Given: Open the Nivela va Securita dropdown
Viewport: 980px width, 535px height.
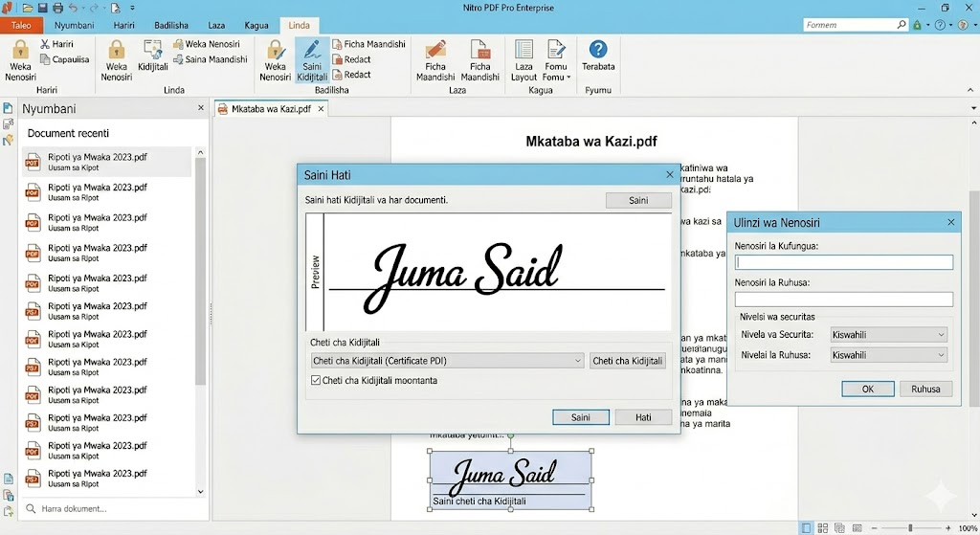Looking at the screenshot, I should (888, 334).
